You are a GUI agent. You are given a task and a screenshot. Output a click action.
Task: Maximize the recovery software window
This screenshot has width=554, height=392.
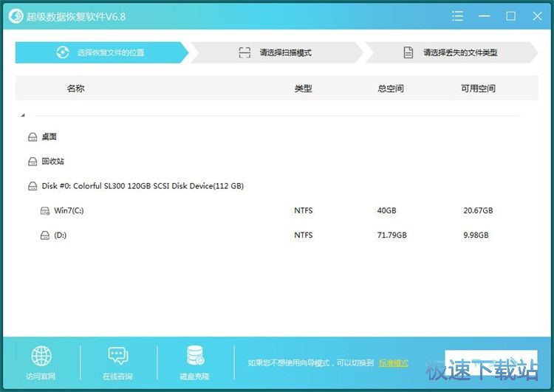click(510, 16)
